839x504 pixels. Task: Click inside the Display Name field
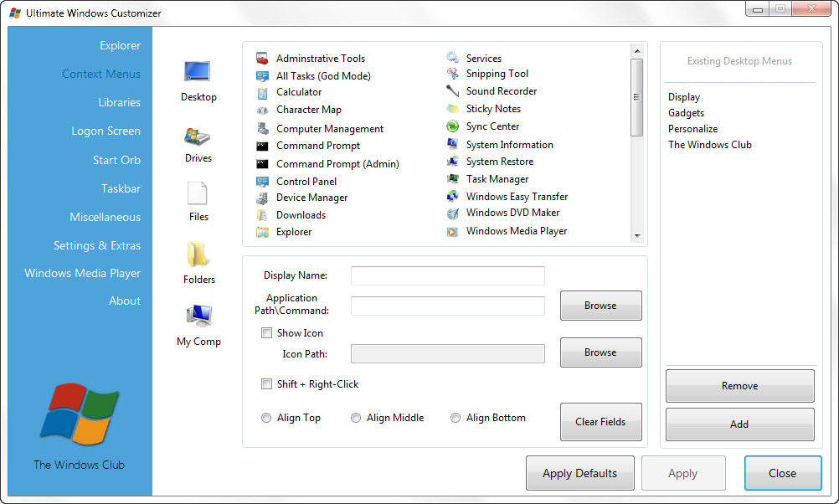[447, 275]
